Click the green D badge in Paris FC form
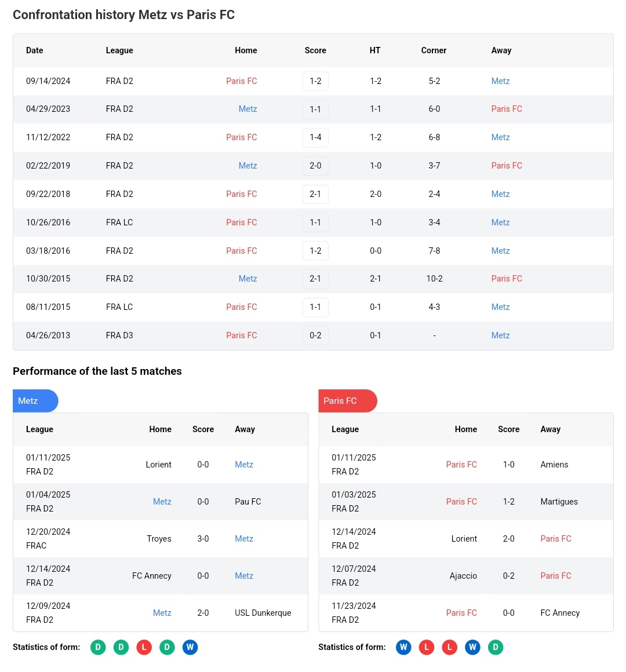 496,647
